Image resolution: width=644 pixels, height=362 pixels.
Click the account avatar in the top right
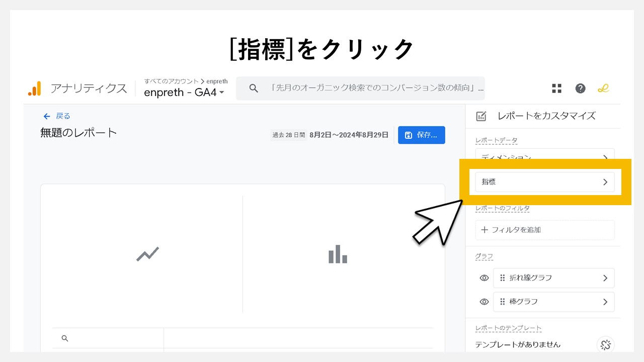coord(603,88)
